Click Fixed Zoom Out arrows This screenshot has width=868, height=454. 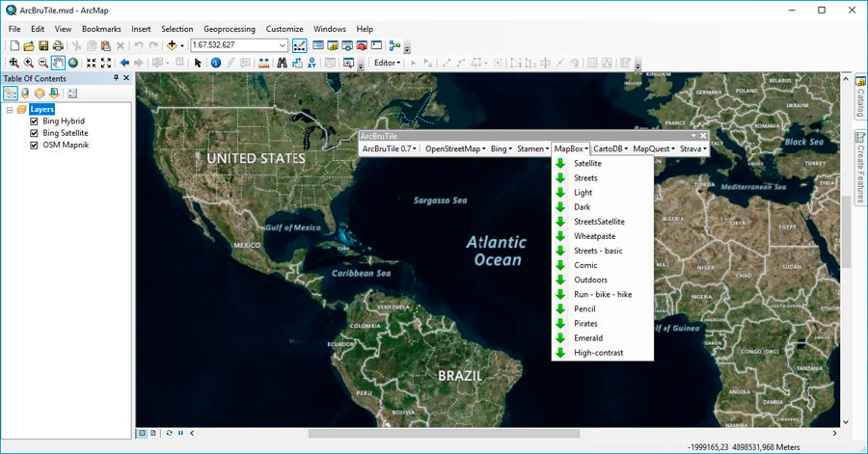click(106, 63)
